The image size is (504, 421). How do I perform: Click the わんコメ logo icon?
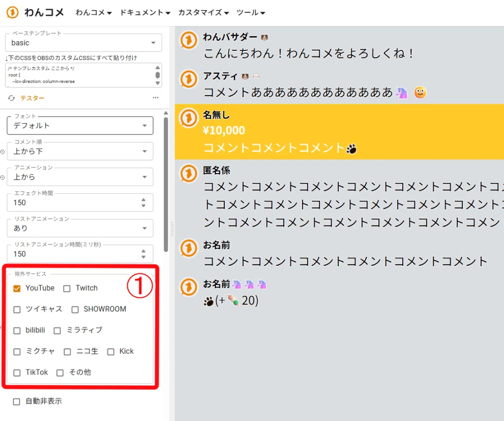tap(13, 13)
